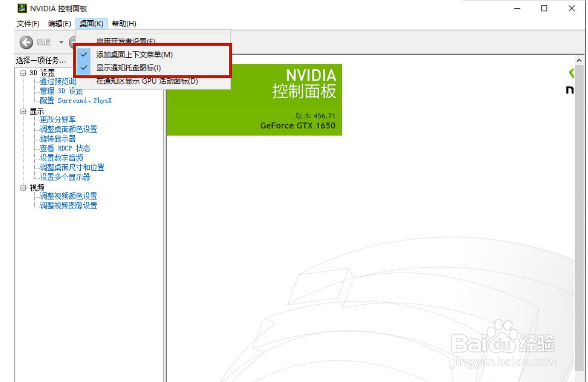Open 调整桌面颜色设置 link
This screenshot has width=588, height=382.
tap(68, 129)
